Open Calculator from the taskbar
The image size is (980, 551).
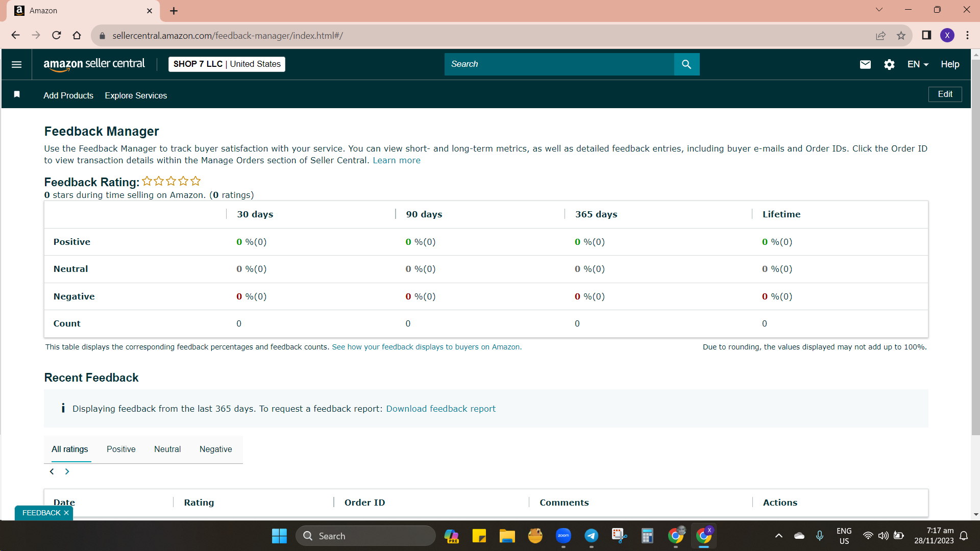pos(647,536)
